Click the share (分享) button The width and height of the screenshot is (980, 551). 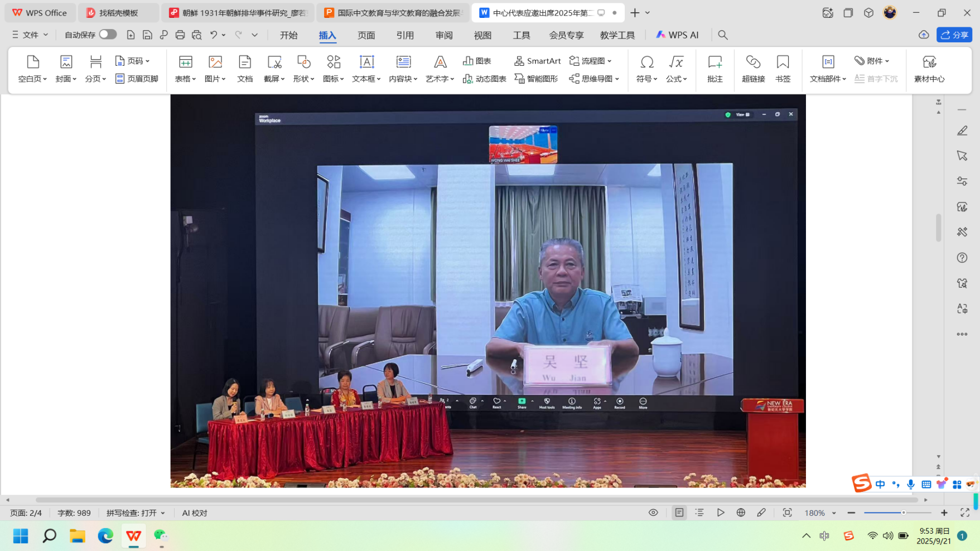(954, 35)
